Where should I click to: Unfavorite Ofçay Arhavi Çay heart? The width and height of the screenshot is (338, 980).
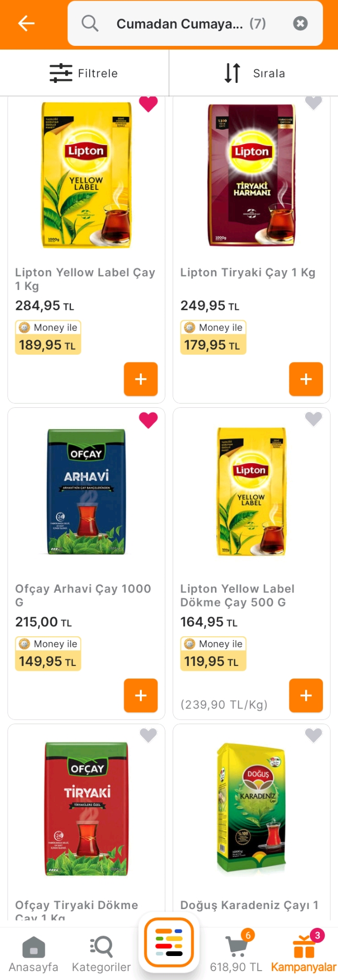[148, 420]
